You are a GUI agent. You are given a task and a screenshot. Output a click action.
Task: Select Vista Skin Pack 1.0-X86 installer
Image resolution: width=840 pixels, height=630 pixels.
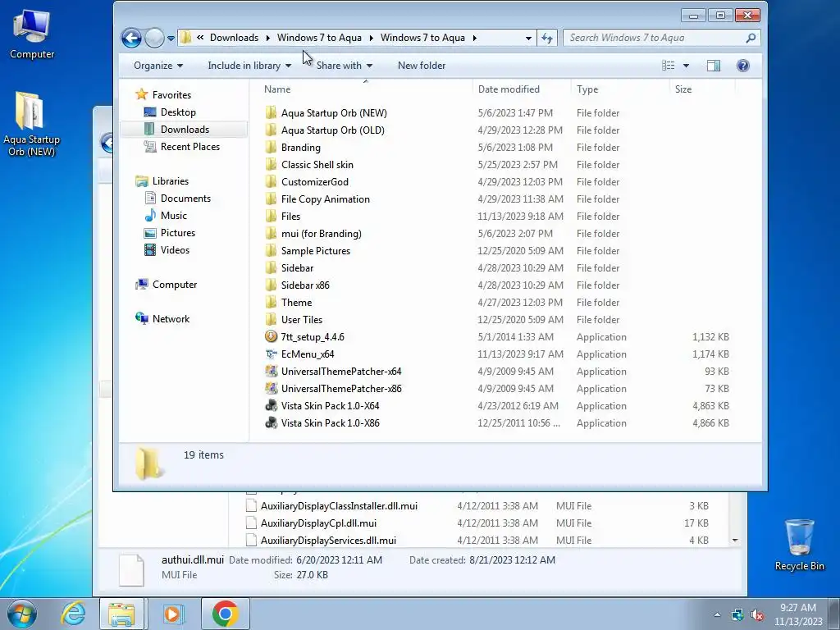(330, 422)
